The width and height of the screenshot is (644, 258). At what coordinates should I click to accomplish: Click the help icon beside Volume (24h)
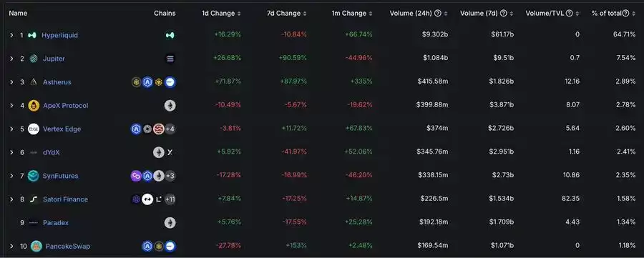[x=438, y=13]
